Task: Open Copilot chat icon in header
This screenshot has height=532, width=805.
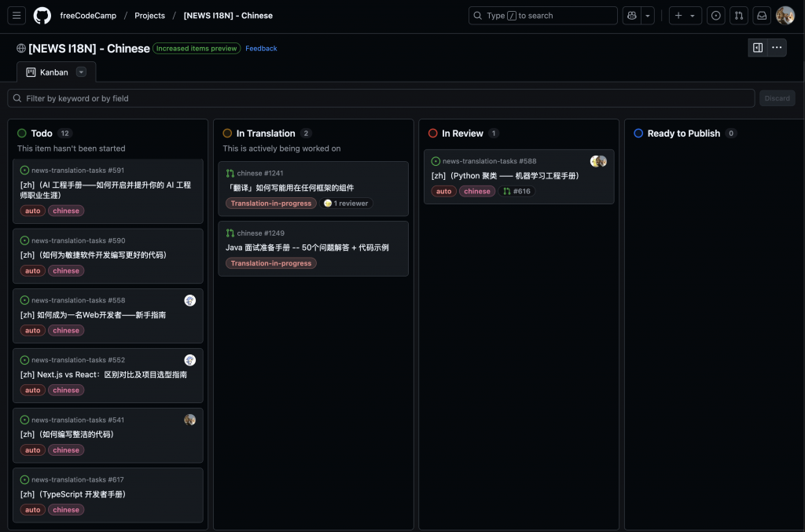Action: click(632, 16)
